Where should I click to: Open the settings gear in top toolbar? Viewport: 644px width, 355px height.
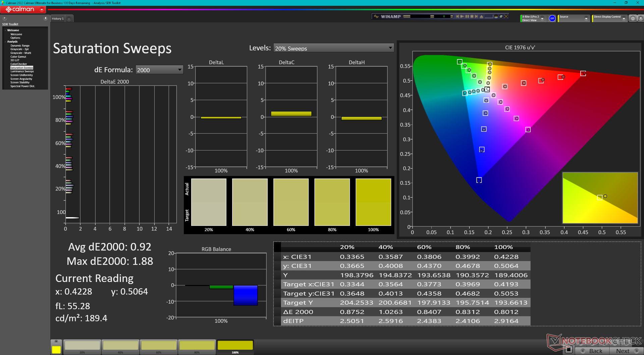click(633, 18)
